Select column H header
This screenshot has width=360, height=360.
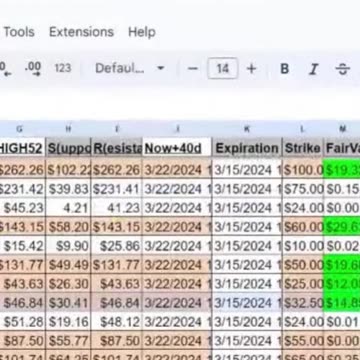pos(68,129)
